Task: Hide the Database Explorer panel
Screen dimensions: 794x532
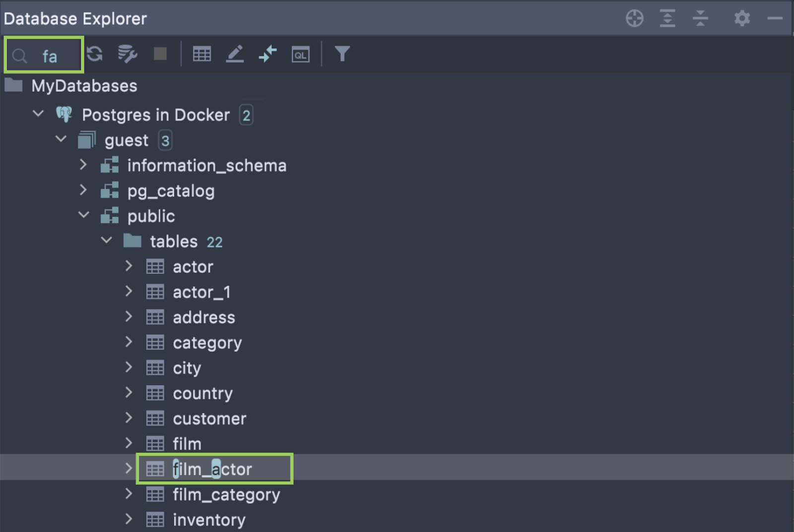Action: coord(775,18)
